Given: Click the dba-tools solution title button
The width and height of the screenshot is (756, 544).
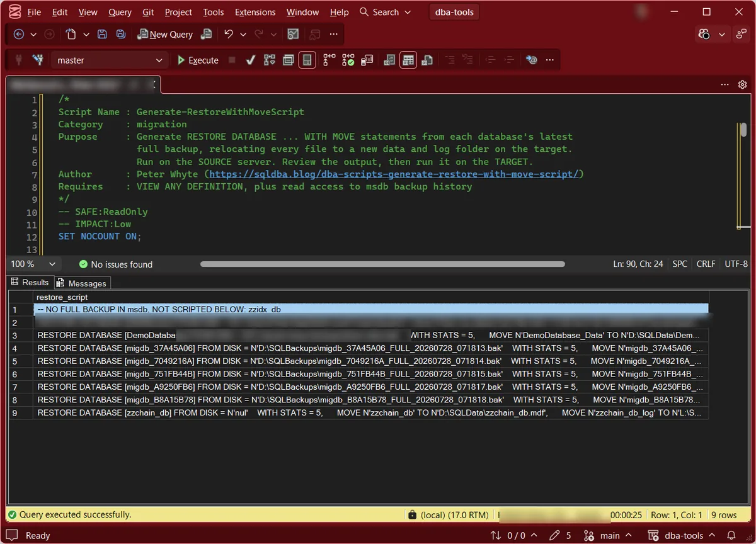Looking at the screenshot, I should coord(454,12).
